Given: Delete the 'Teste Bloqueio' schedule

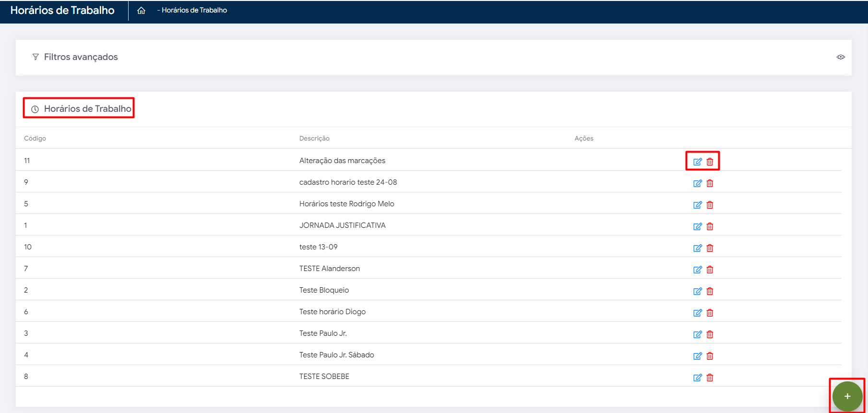Looking at the screenshot, I should (710, 291).
